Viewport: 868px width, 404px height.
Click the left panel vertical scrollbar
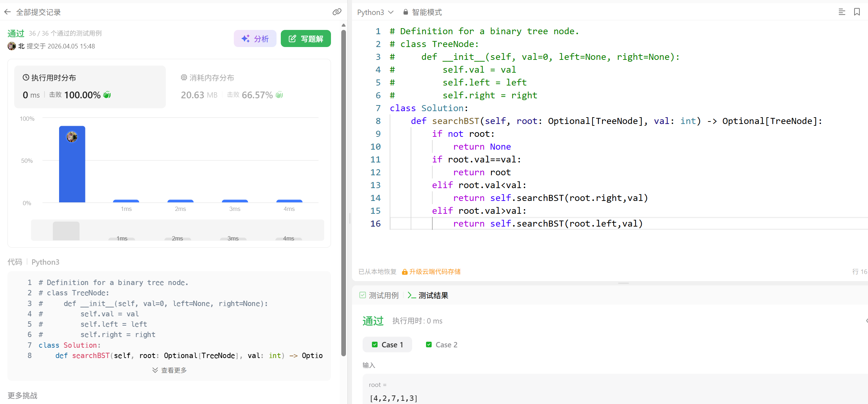343,192
